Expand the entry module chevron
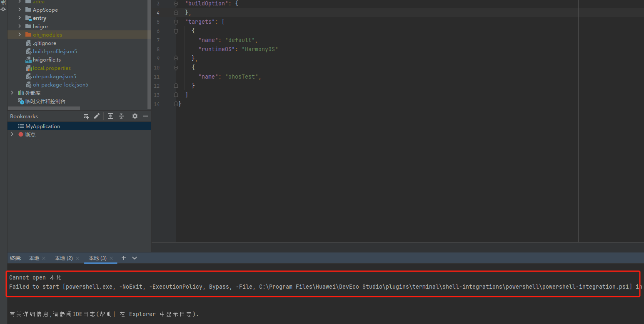The width and height of the screenshot is (644, 324). point(20,18)
